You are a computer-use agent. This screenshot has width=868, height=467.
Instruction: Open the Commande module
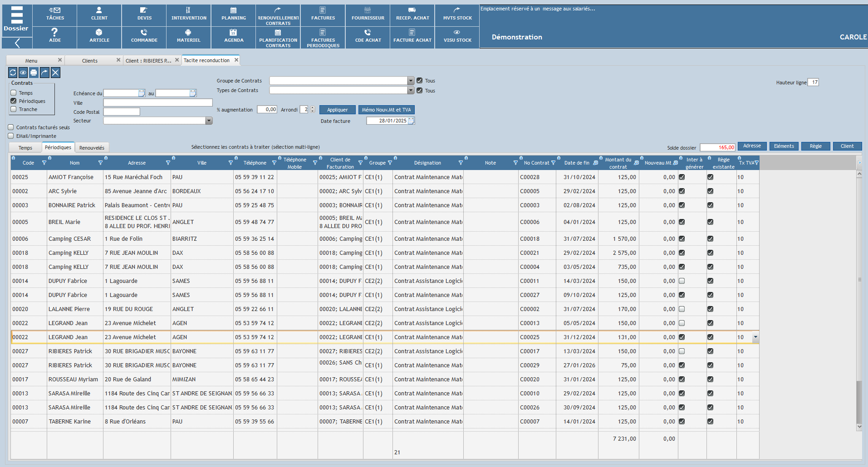(144, 37)
